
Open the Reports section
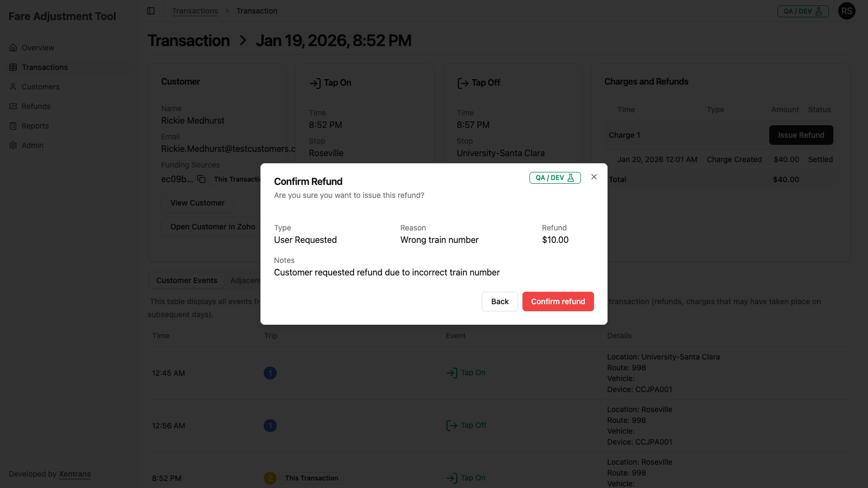coord(35,125)
